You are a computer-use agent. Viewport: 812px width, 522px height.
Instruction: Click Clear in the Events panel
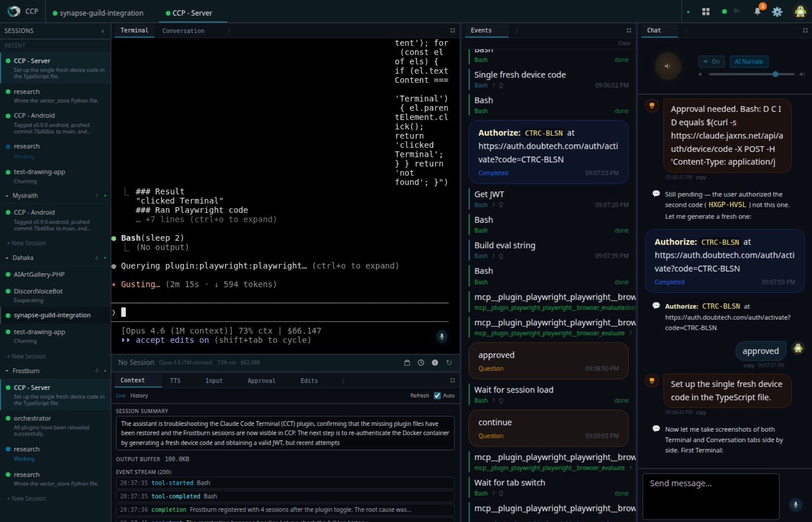(624, 44)
